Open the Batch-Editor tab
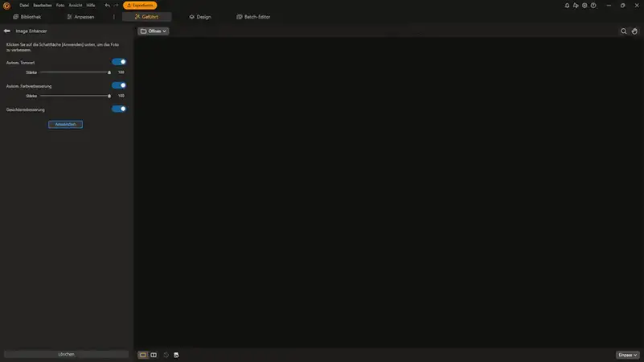Screen dimensions: 644x362 point(253,17)
